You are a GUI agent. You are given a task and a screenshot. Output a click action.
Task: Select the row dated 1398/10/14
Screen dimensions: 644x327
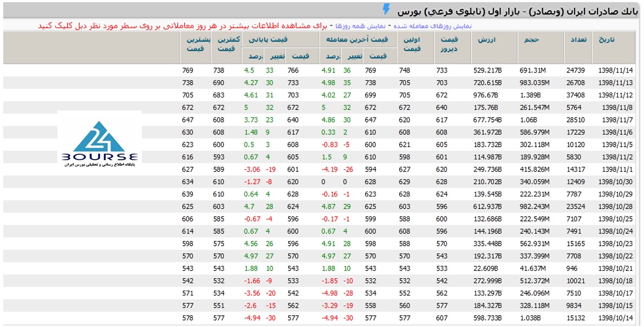[320, 318]
